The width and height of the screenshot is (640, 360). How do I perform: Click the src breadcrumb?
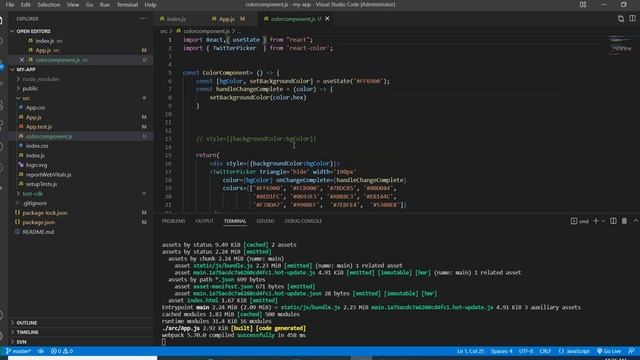(163, 31)
